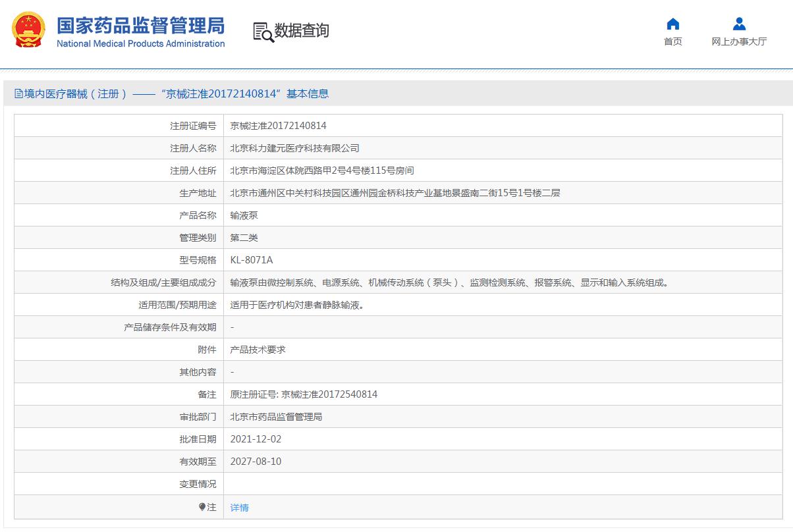The width and height of the screenshot is (793, 532).
Task: Select the 结构及组成/主要组成成分 label
Action: [163, 282]
